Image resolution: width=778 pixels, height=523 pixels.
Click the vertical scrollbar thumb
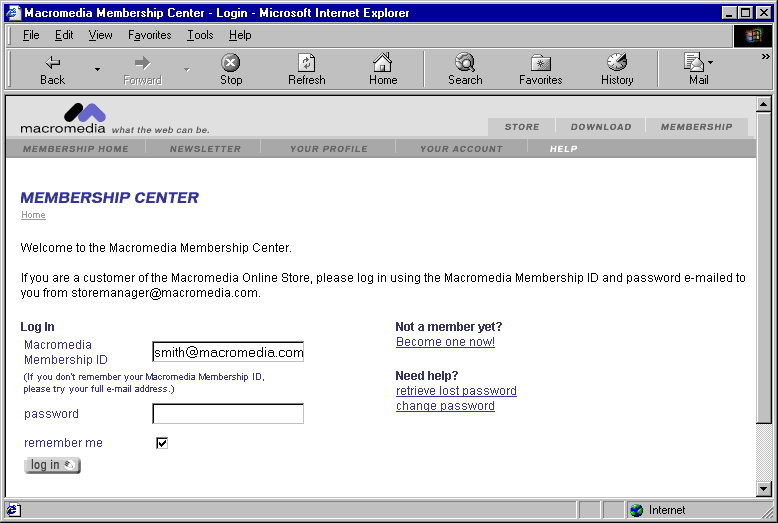pos(764,268)
